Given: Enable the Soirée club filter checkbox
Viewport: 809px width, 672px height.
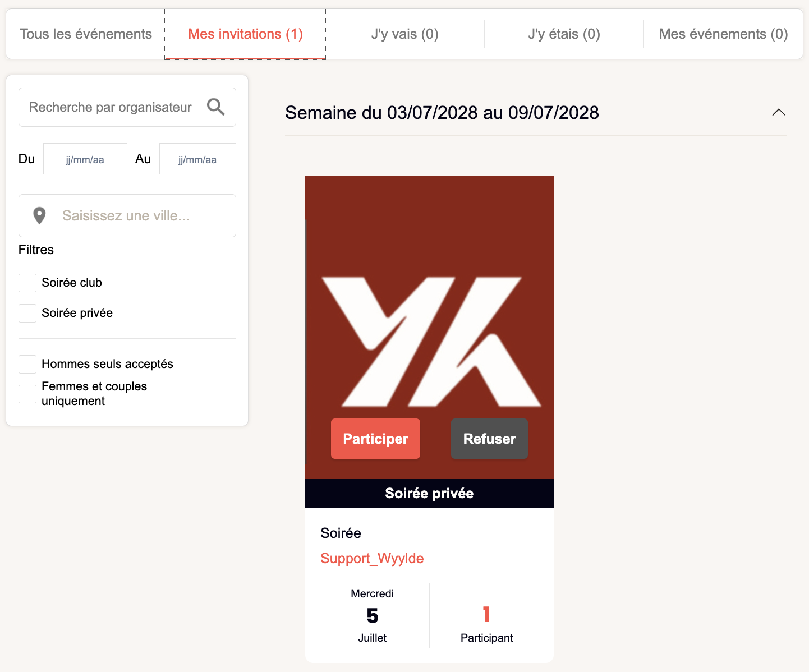Looking at the screenshot, I should coord(27,283).
